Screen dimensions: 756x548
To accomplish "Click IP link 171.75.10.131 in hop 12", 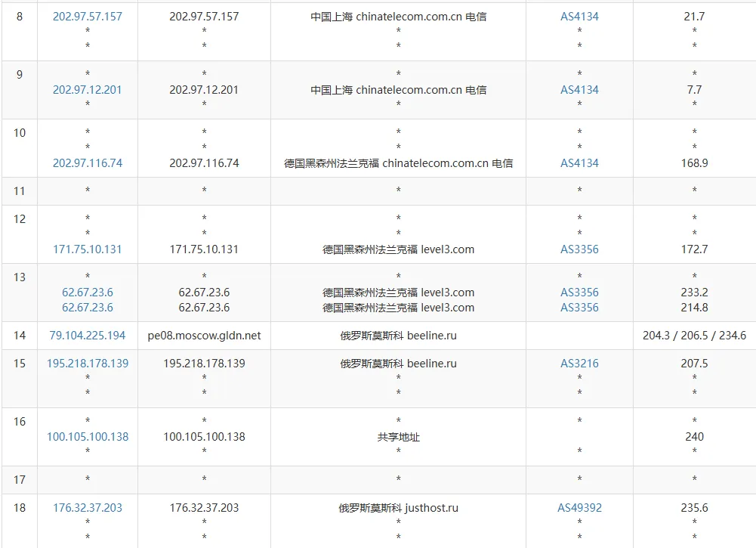I will coord(88,249).
